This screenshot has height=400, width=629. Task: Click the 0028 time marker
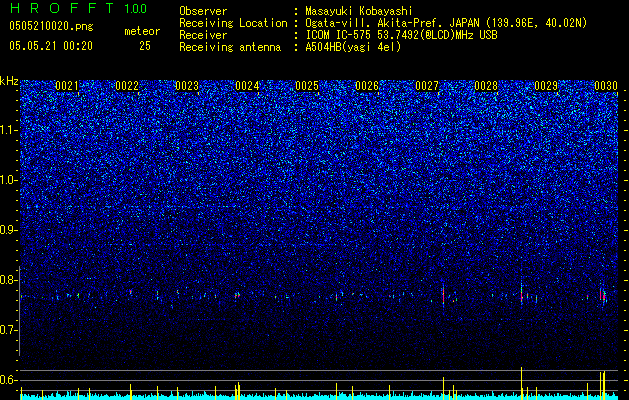click(x=486, y=86)
